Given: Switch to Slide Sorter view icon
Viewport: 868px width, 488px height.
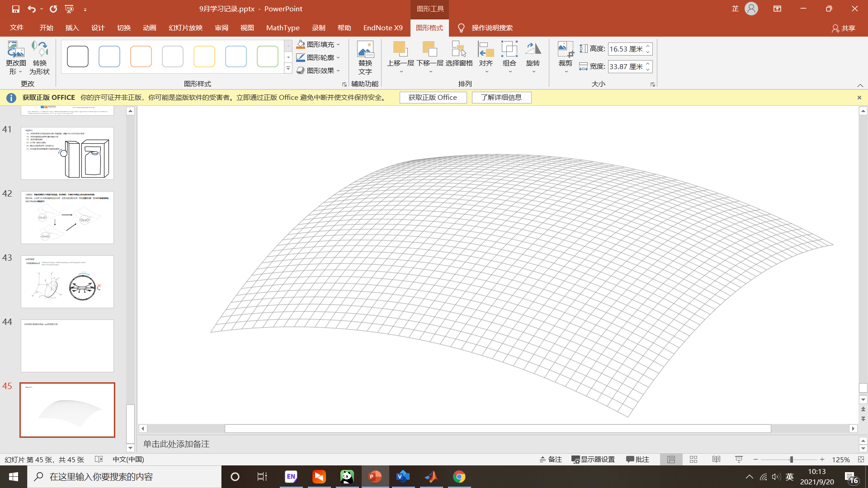Looking at the screenshot, I should [x=693, y=459].
